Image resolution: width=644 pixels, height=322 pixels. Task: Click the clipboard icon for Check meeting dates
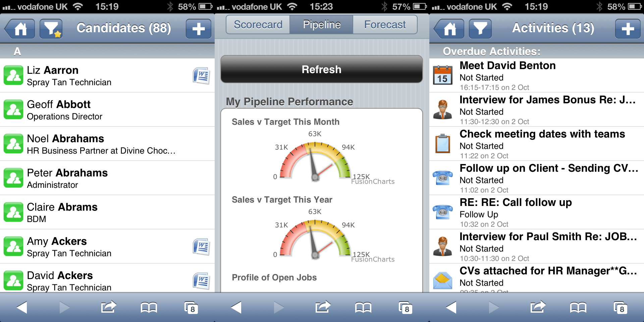pos(442,144)
